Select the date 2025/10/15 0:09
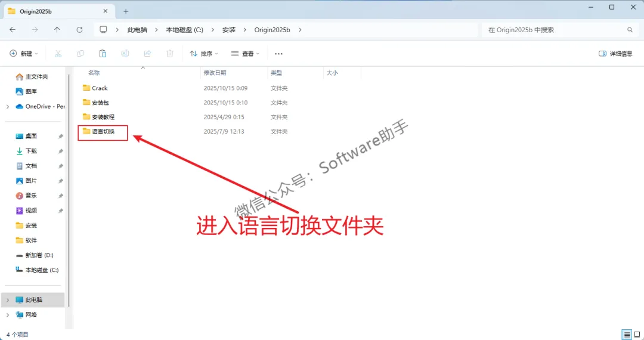The width and height of the screenshot is (644, 340). pyautogui.click(x=225, y=88)
